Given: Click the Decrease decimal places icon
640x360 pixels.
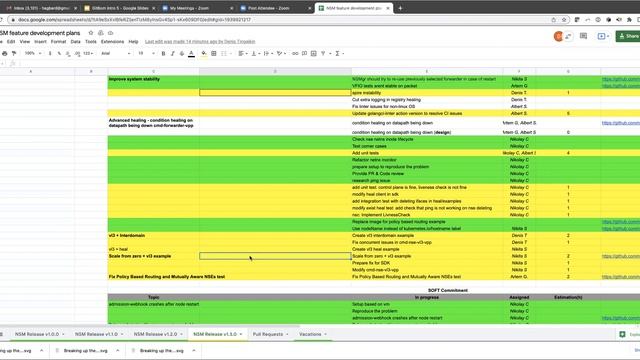Looking at the screenshot, I should [x=68, y=53].
